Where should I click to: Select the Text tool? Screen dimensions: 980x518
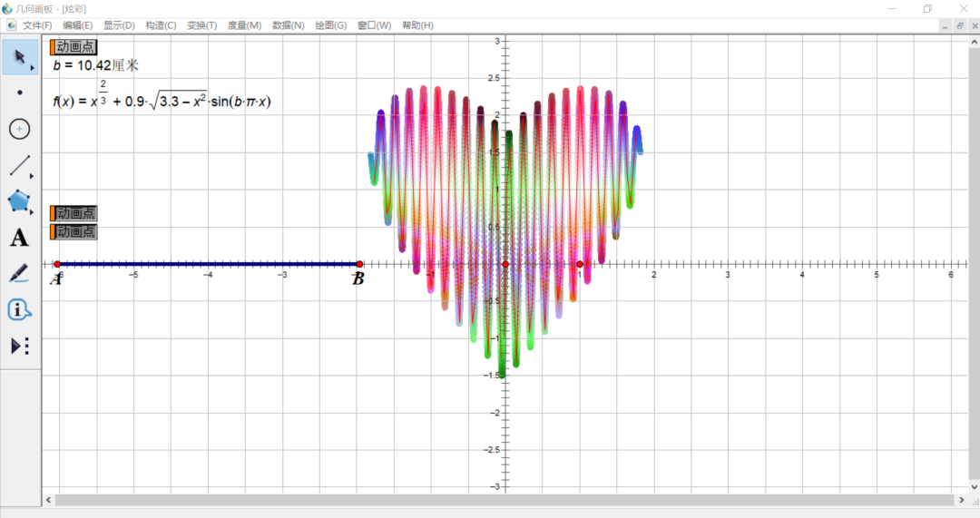(19, 238)
